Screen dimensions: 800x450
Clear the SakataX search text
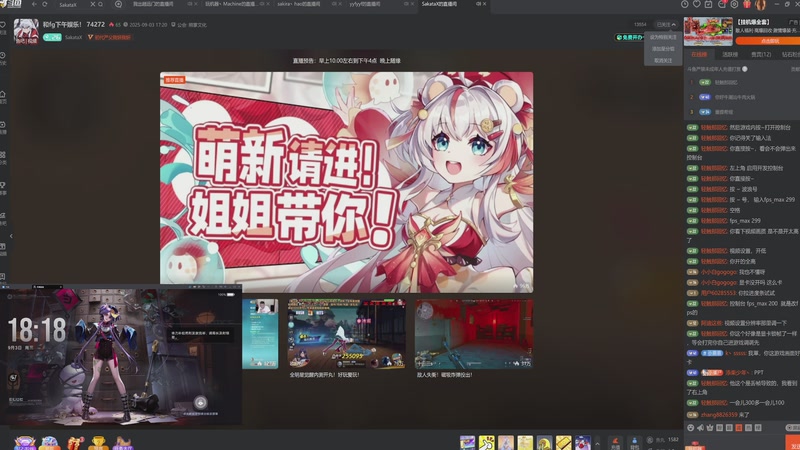pyautogui.click(x=92, y=4)
